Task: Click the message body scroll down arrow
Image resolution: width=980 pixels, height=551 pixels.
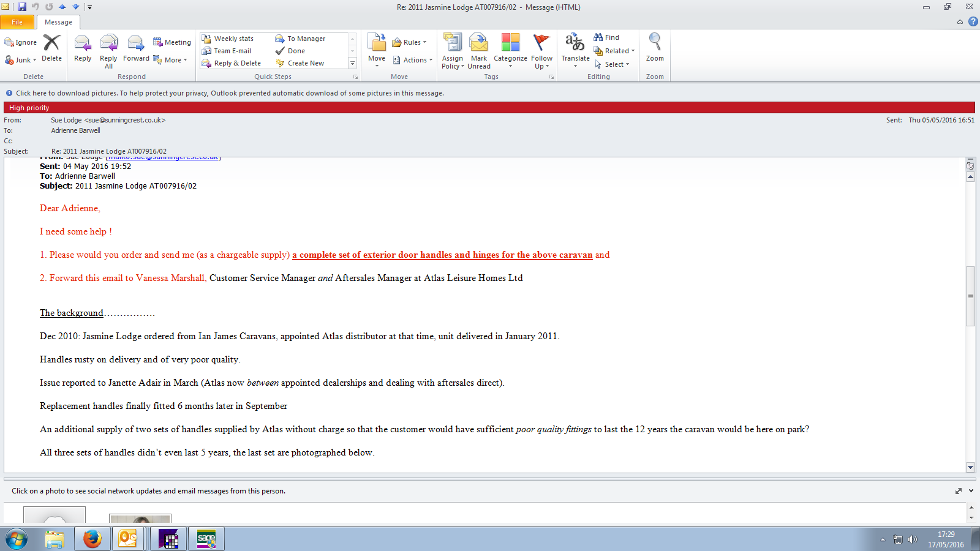Action: (x=970, y=467)
